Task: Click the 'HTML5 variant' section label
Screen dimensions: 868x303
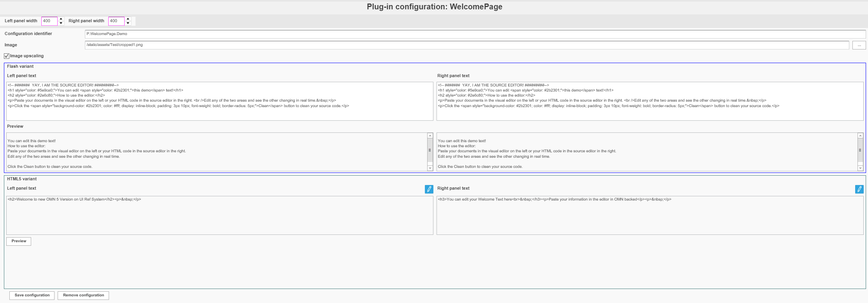Action: [x=22, y=179]
